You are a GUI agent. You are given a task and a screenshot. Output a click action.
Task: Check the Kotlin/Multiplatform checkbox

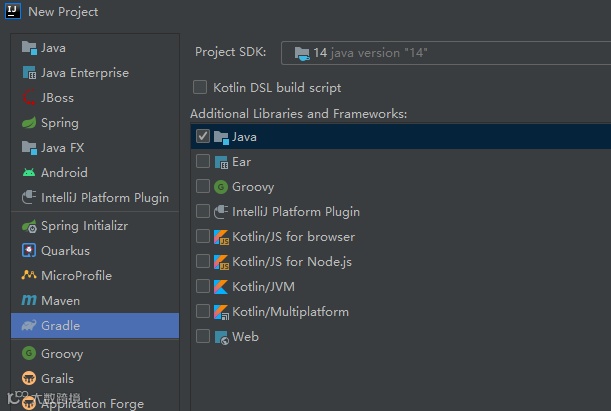203,310
